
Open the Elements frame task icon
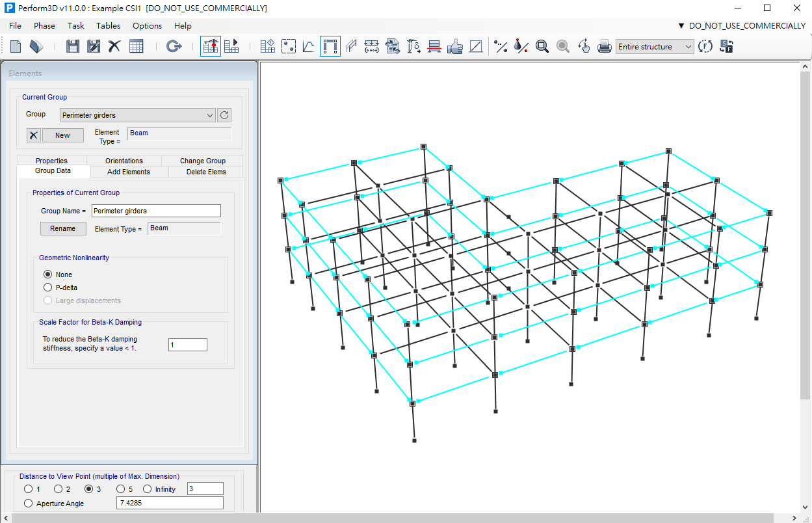(330, 46)
